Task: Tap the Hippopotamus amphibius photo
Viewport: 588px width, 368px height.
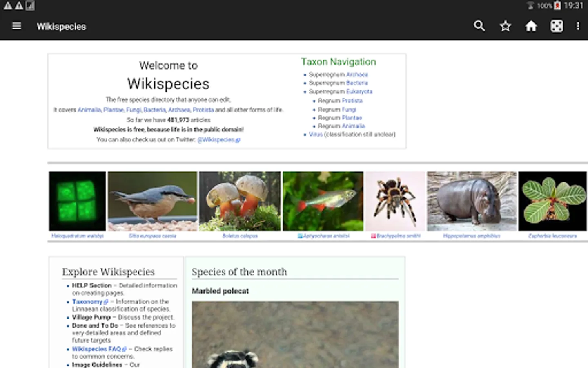Action: 472,201
